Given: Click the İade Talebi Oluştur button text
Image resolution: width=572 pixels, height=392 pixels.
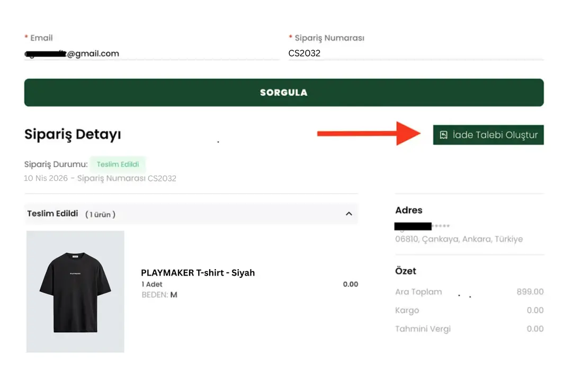Looking at the screenshot, I should tap(495, 135).
